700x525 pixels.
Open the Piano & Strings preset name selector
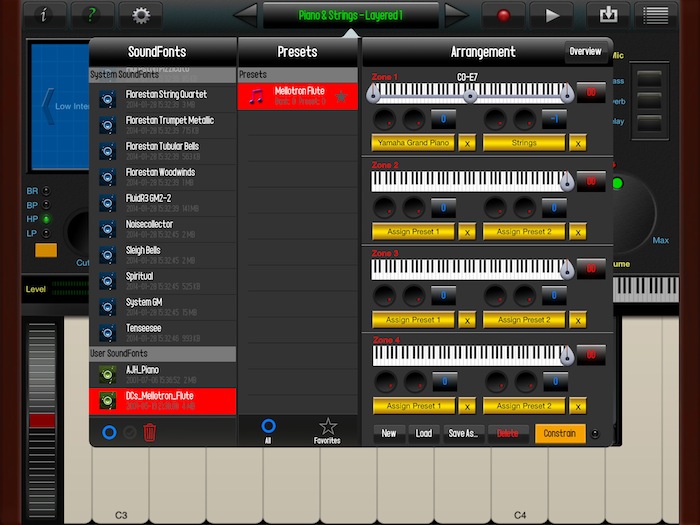[350, 15]
